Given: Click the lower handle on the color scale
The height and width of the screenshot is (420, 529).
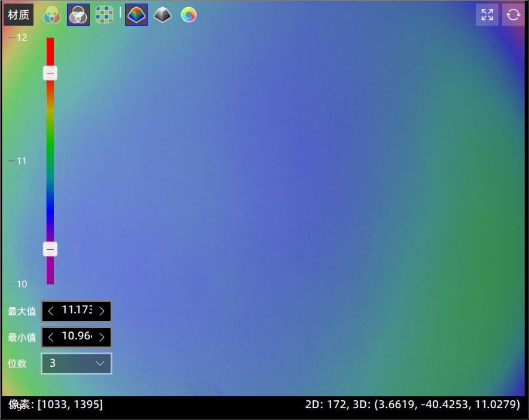Looking at the screenshot, I should pos(50,249).
